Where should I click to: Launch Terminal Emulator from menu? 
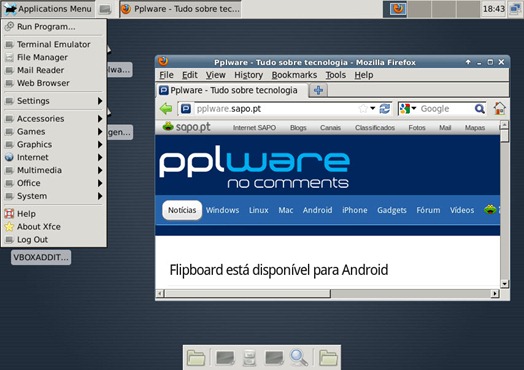click(54, 44)
